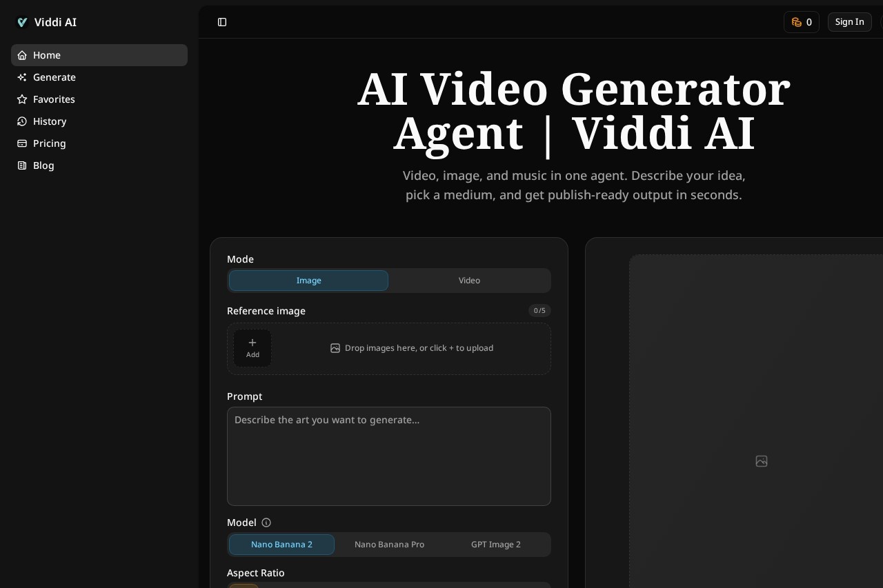Click the Home house icon
Image resolution: width=883 pixels, height=588 pixels.
pyautogui.click(x=22, y=55)
